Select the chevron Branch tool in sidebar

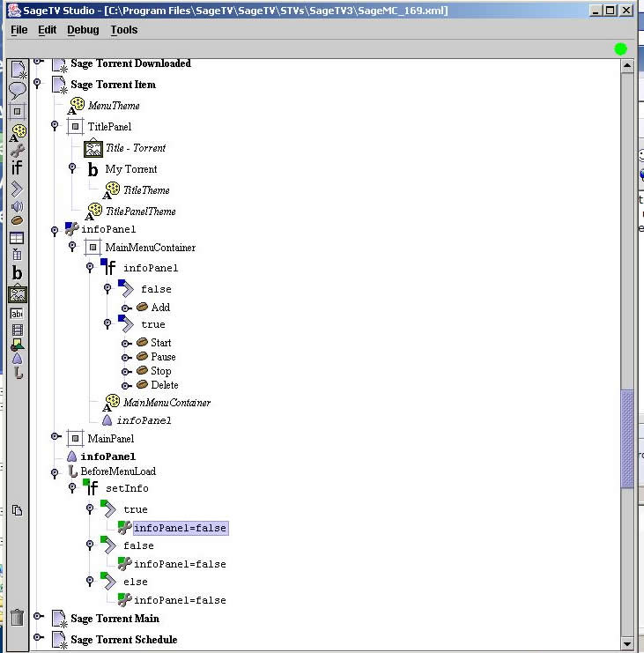(x=16, y=189)
